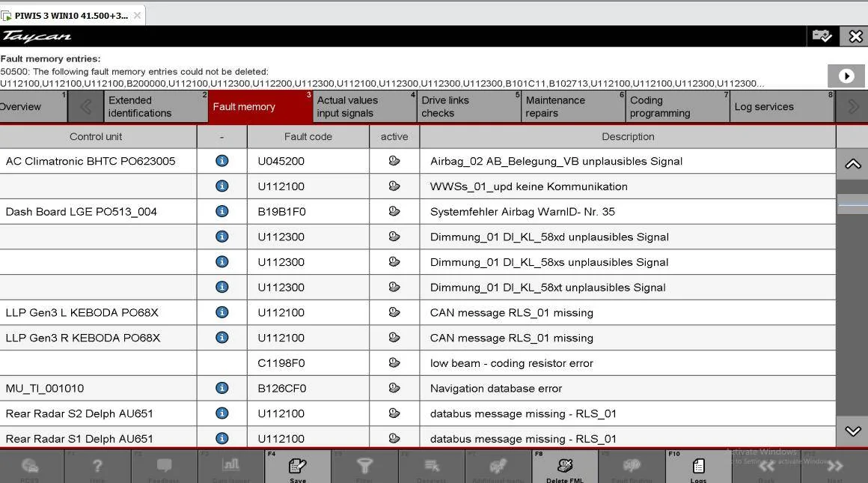View info for Rear Radar S1 fault
This screenshot has width=868, height=483.
click(x=222, y=438)
